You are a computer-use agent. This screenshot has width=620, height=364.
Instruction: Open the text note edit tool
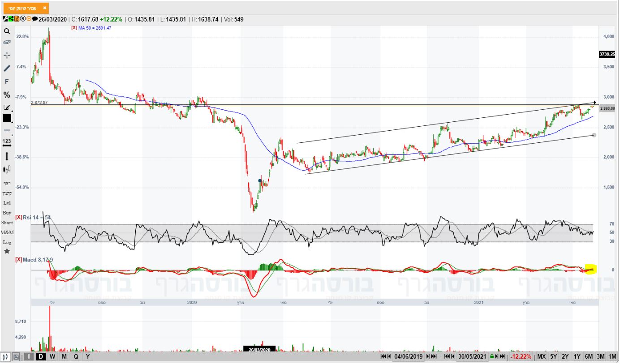(7, 107)
